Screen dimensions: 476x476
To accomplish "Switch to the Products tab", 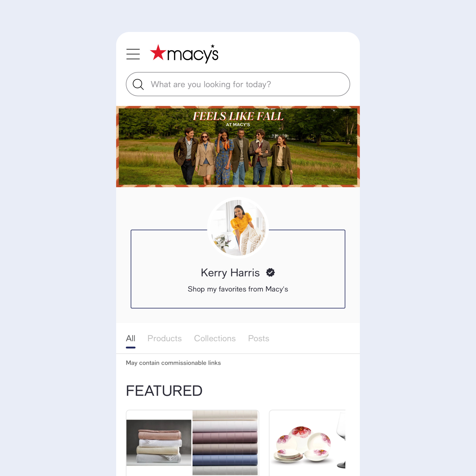I will point(164,338).
